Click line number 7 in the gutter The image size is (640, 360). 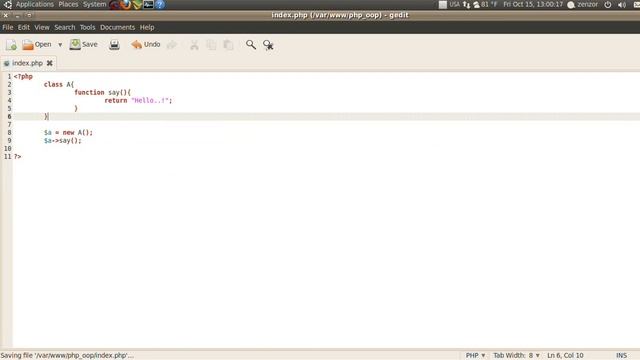tap(9, 124)
